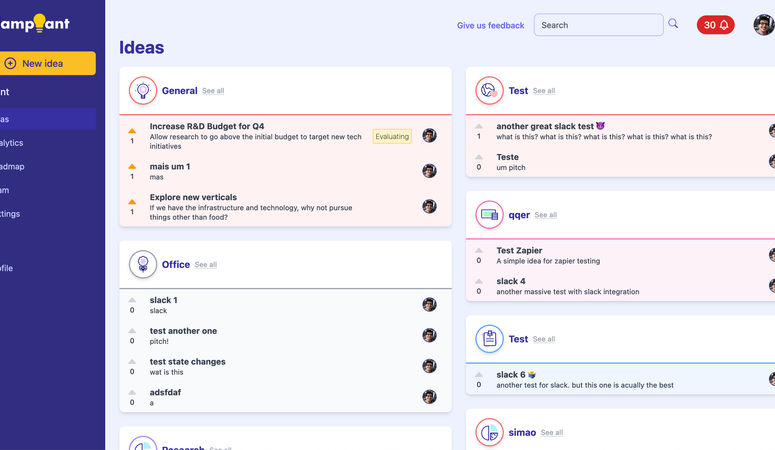Open See all next to qqer
Screen dimensions: 775x450
[546, 215]
